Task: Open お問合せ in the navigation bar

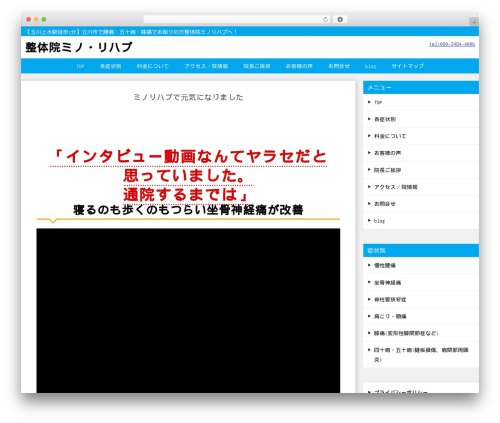Action: tap(339, 66)
